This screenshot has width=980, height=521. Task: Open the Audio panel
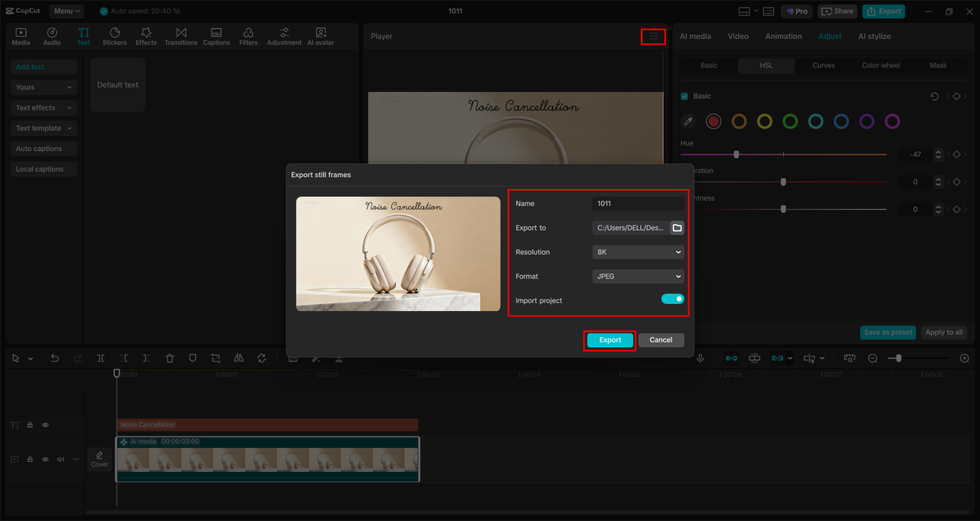(52, 36)
